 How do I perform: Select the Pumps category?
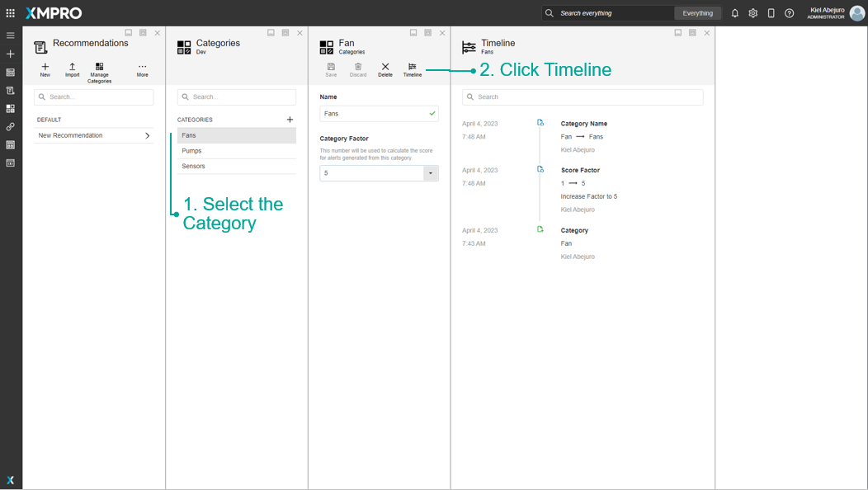(236, 151)
